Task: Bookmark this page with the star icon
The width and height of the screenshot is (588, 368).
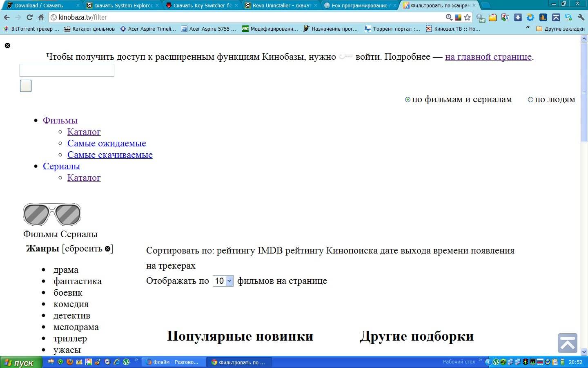Action: point(468,17)
